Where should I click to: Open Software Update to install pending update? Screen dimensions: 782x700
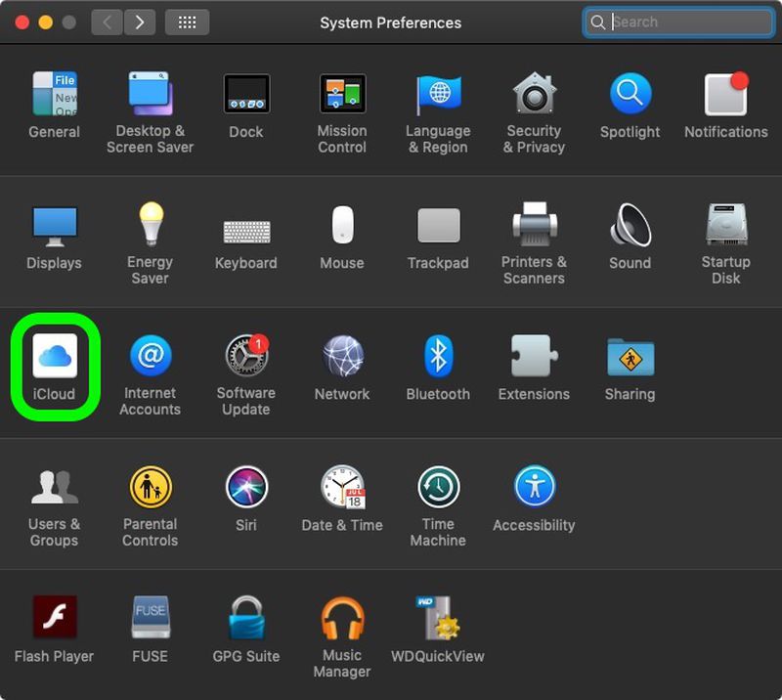(x=245, y=357)
